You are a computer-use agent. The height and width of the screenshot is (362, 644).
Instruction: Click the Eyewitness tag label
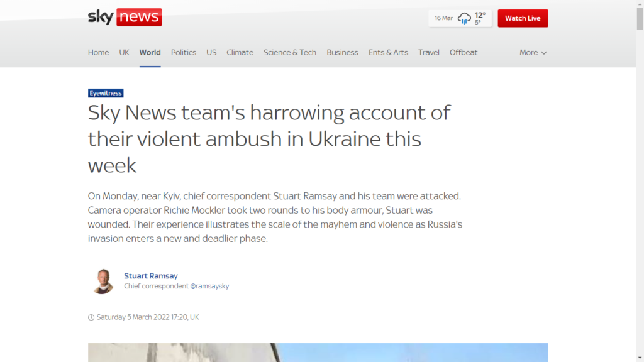click(106, 93)
